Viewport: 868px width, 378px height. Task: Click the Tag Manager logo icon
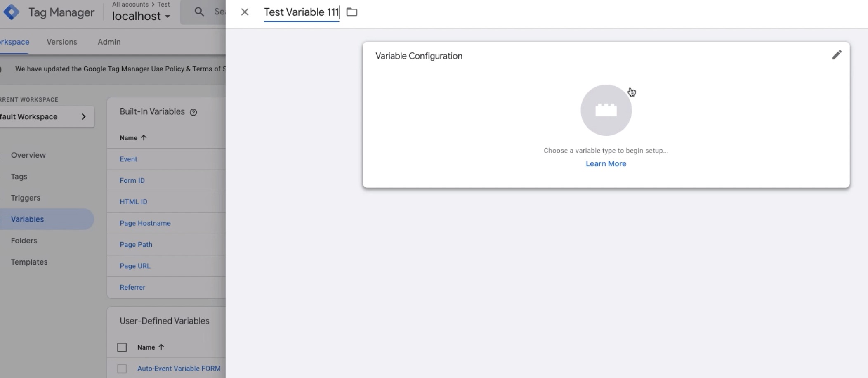pos(11,12)
